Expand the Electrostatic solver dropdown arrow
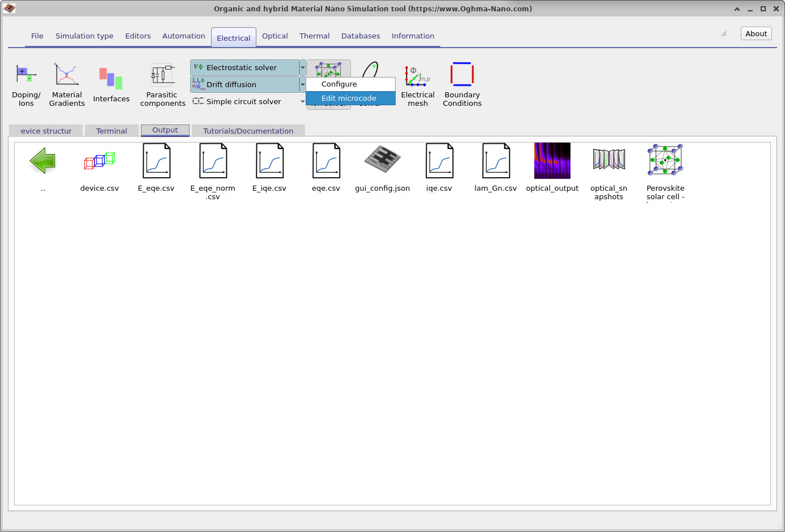785x532 pixels. coord(303,67)
